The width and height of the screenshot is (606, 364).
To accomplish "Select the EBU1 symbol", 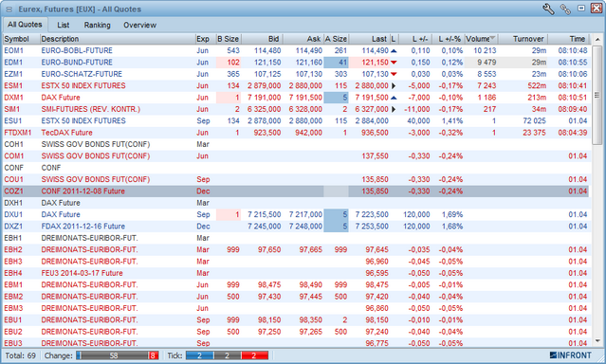I will (x=13, y=320).
